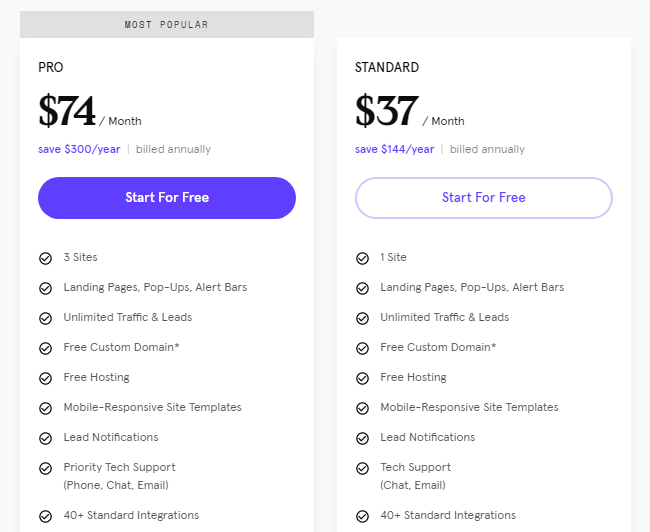Click the save $144/year link
The image size is (650, 532).
coord(395,149)
